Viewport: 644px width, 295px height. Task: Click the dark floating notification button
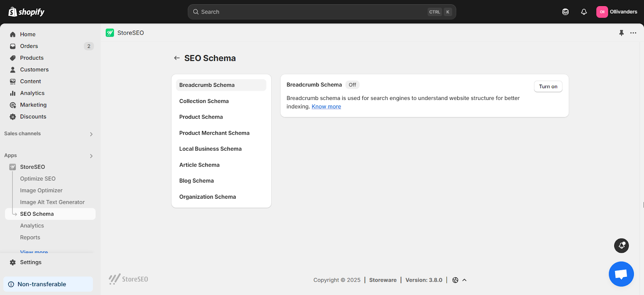pos(621,245)
